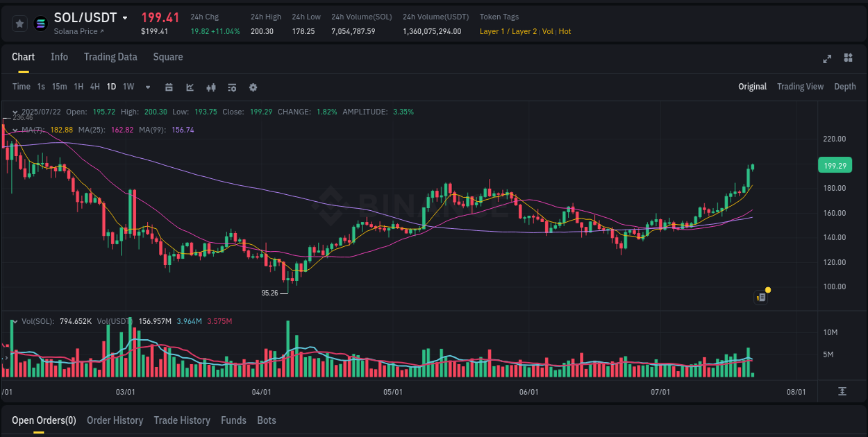Screen dimensions: 868x437
Task: Collapse the OHLC info row
Action: pos(15,112)
